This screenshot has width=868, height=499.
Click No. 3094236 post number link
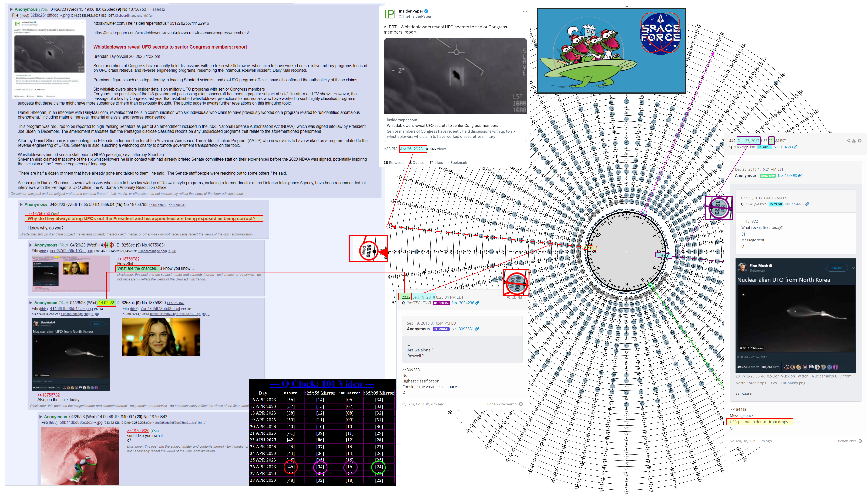[x=463, y=303]
